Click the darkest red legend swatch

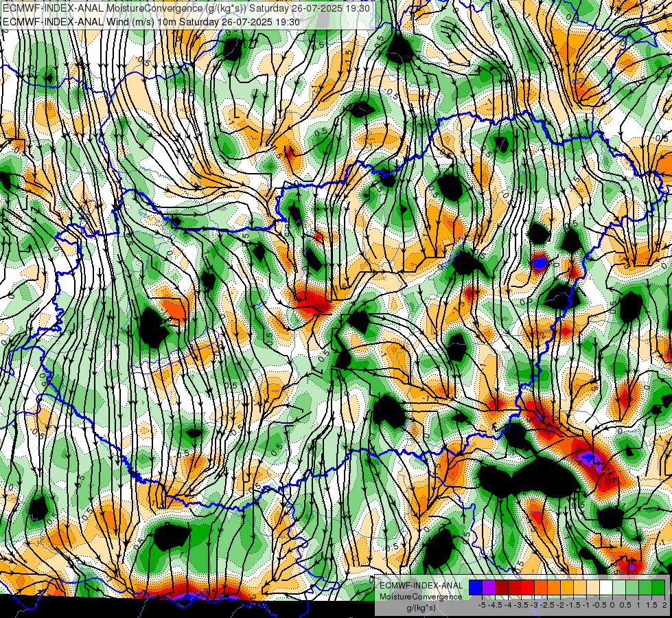[502, 588]
